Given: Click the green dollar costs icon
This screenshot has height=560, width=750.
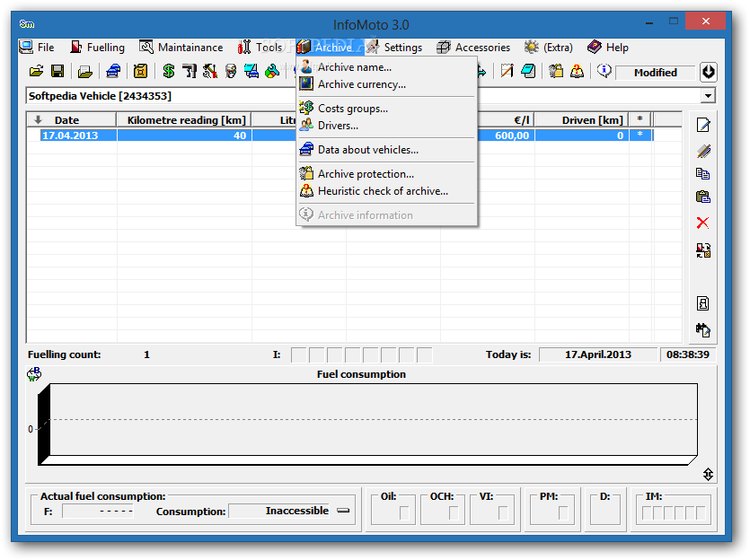Looking at the screenshot, I should 168,72.
